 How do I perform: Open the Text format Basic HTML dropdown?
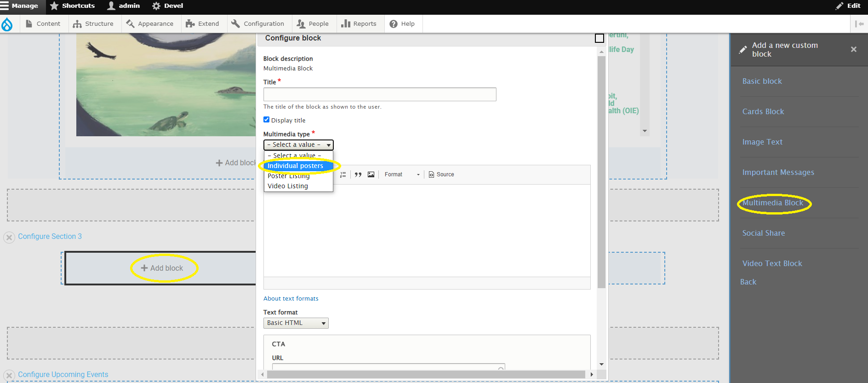pyautogui.click(x=296, y=323)
